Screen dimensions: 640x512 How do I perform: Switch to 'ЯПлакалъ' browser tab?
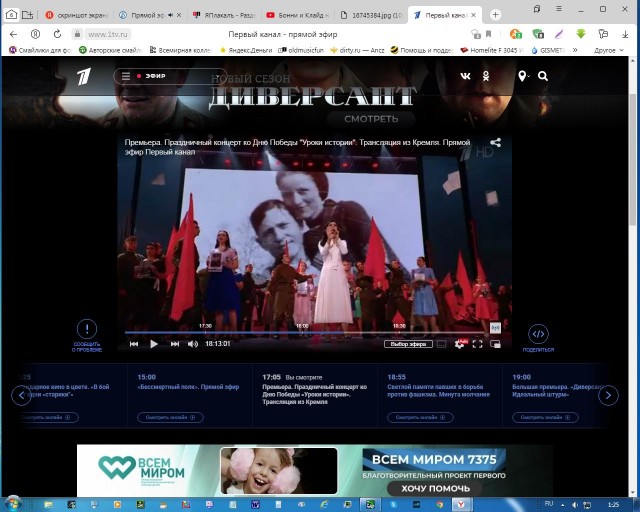[224, 15]
